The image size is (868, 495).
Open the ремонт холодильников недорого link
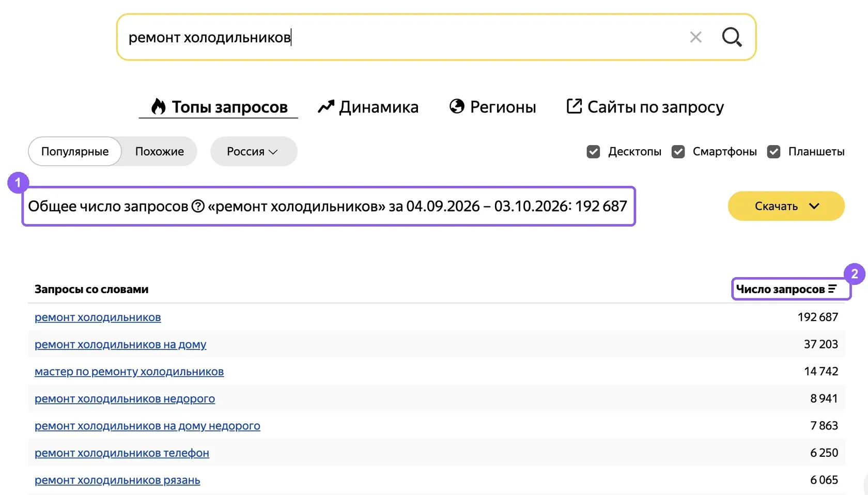pyautogui.click(x=125, y=398)
